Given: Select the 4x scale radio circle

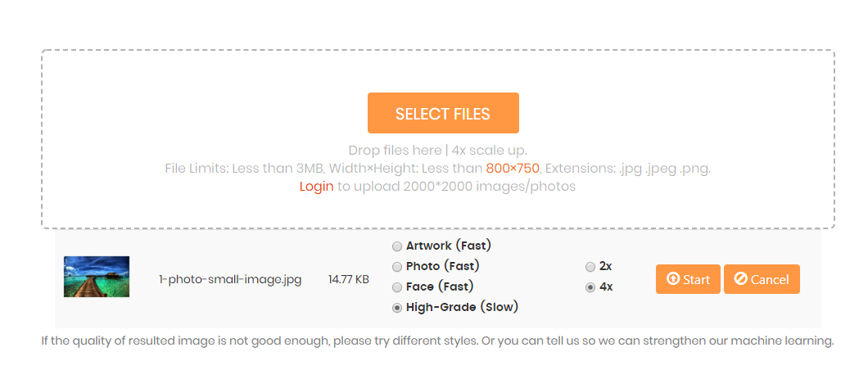Looking at the screenshot, I should [590, 287].
